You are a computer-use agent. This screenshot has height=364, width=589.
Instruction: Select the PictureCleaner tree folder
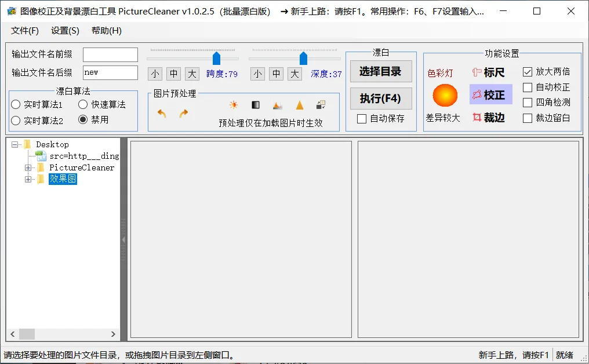tap(82, 168)
